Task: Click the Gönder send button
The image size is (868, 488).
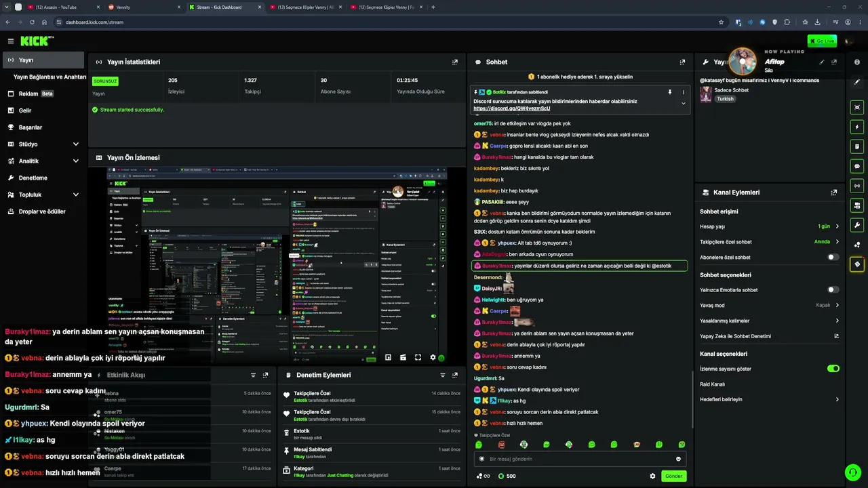Action: coord(673,476)
